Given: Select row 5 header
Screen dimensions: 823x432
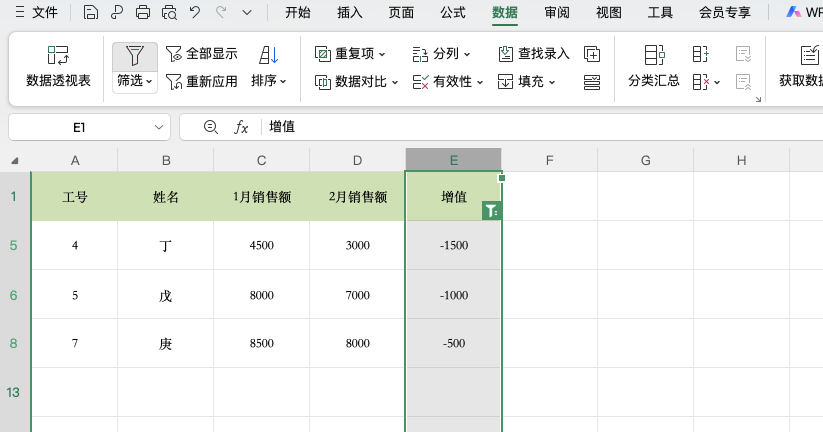Looking at the screenshot, I should (15, 246).
